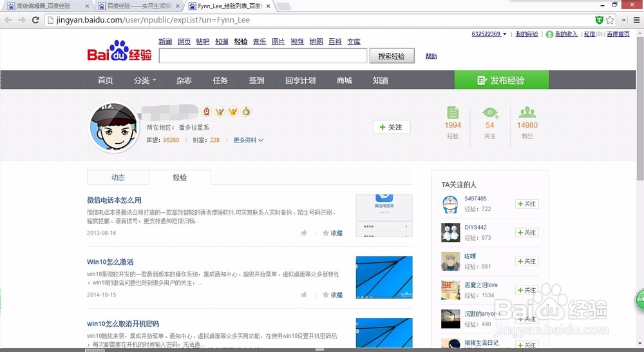Click the green 发布经验 button
The width and height of the screenshot is (644, 352).
point(502,80)
